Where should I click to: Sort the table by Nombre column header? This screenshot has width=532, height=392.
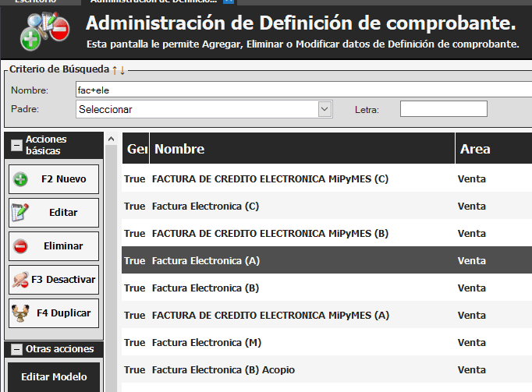coord(179,149)
